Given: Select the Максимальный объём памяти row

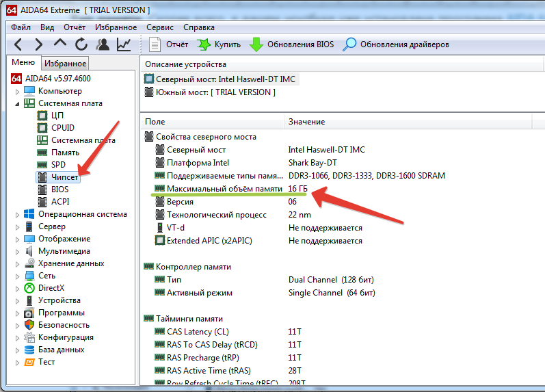Looking at the screenshot, I should [x=231, y=189].
